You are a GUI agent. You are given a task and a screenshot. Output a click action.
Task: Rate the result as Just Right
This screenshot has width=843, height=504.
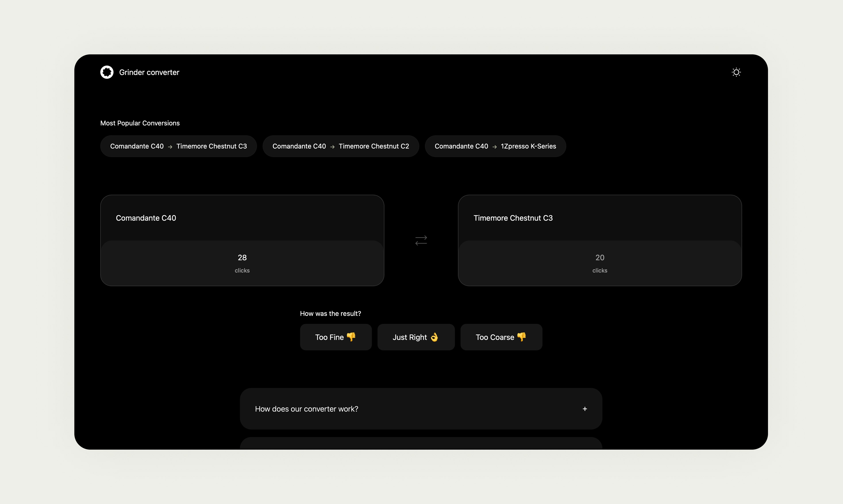[x=416, y=337]
